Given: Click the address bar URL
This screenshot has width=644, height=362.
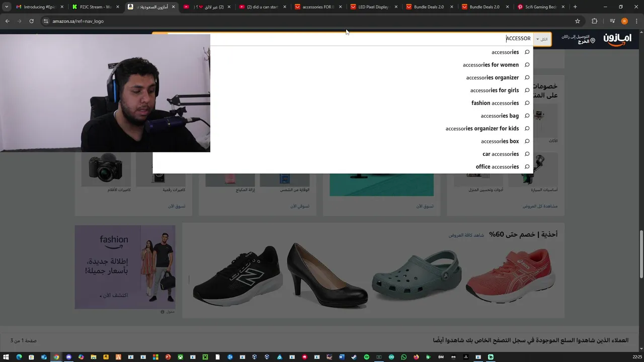Looking at the screenshot, I should tap(78, 21).
